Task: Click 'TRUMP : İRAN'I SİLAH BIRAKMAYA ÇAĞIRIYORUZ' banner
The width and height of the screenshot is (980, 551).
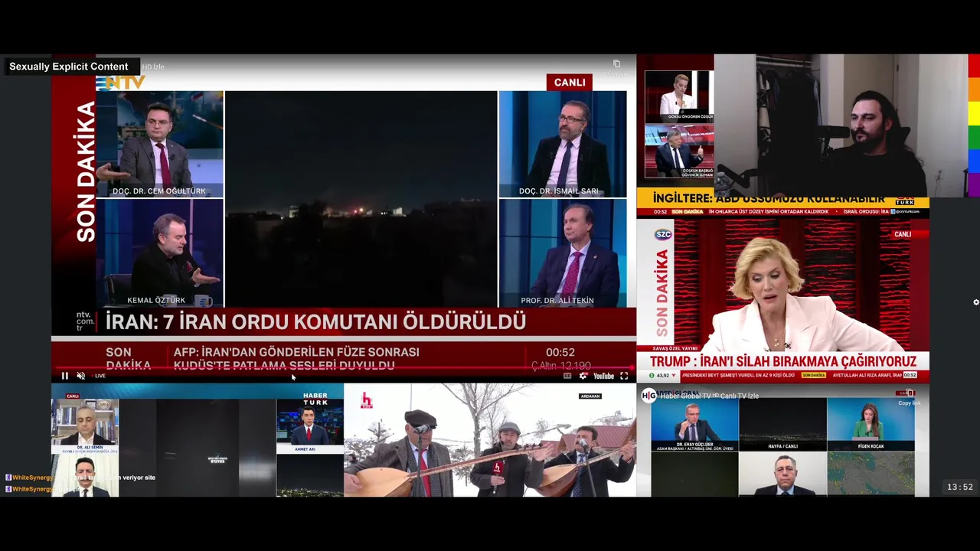Action: pyautogui.click(x=783, y=361)
